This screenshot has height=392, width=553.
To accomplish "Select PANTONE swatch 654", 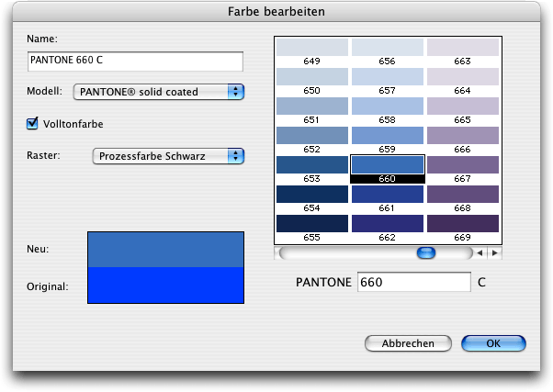I will (312, 195).
